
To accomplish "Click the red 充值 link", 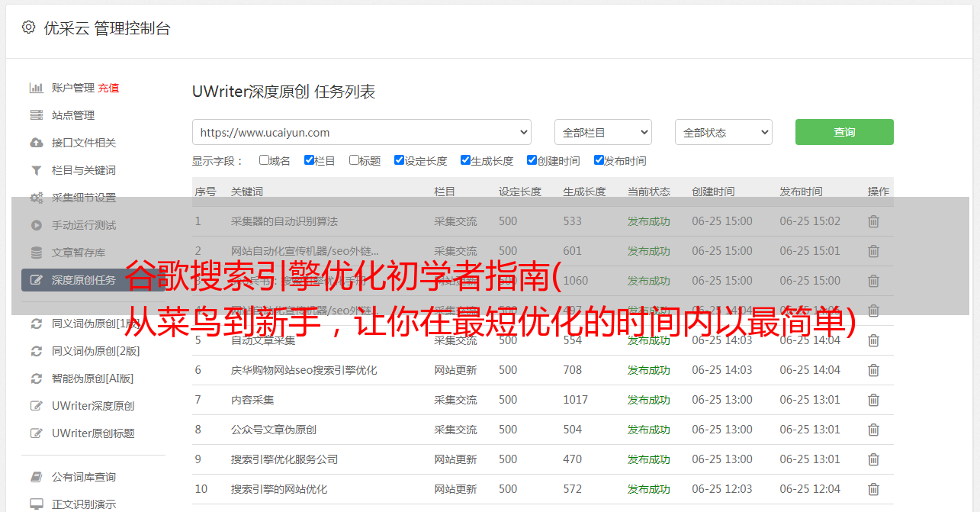I will click(108, 88).
